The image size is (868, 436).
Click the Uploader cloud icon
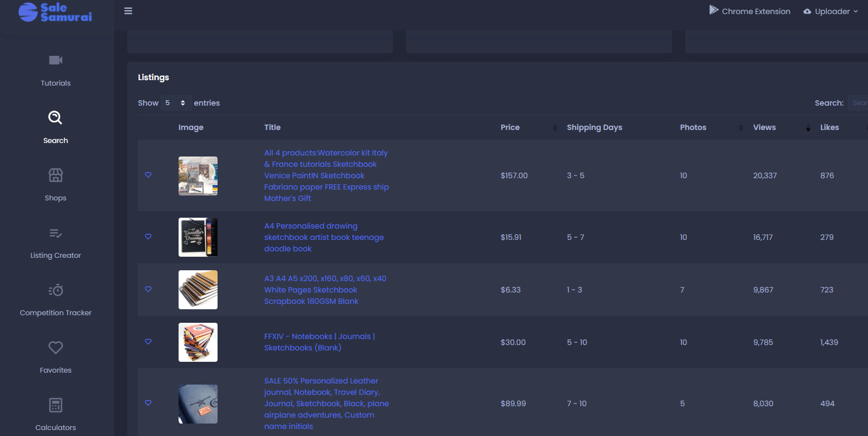click(807, 11)
